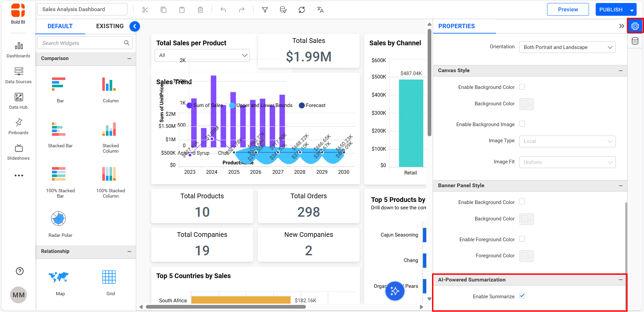Click the AI summarization sparkle button
This screenshot has width=644, height=312.
click(x=395, y=291)
